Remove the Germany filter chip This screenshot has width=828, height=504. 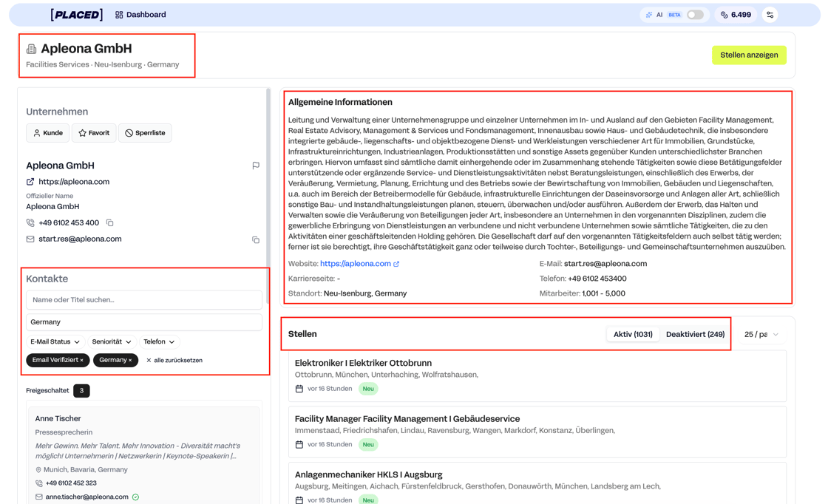[130, 361]
